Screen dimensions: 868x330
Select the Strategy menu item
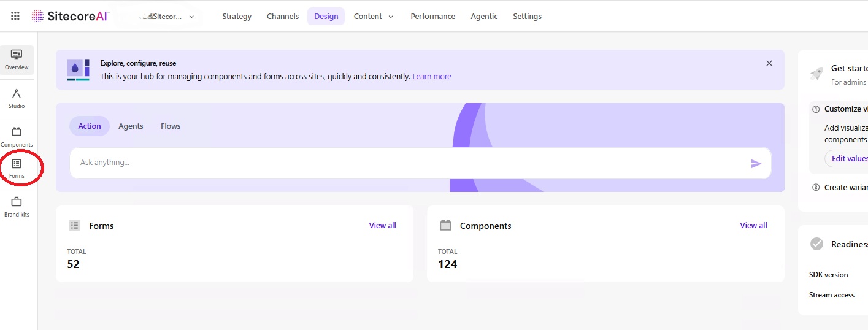click(x=237, y=17)
